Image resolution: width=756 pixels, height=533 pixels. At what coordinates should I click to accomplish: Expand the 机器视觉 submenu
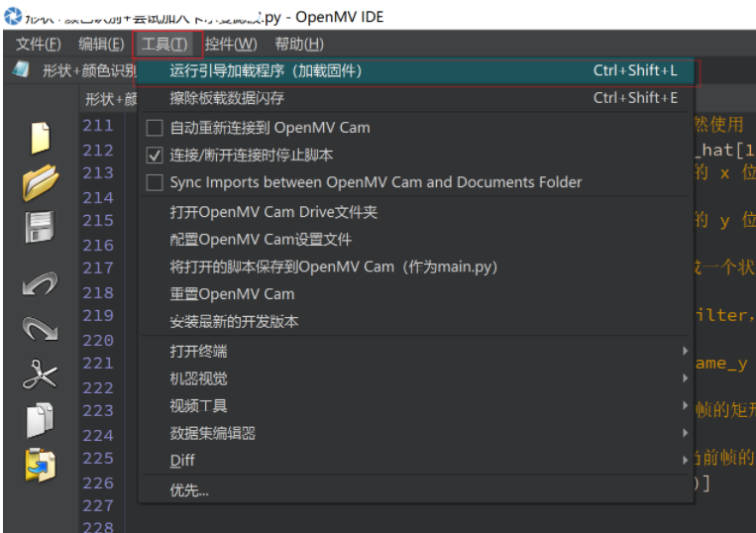415,378
